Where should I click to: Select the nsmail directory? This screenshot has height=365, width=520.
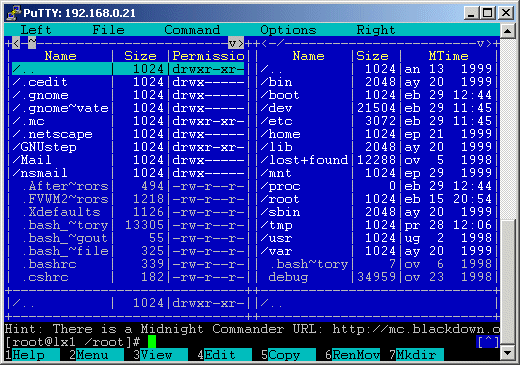pos(128,173)
